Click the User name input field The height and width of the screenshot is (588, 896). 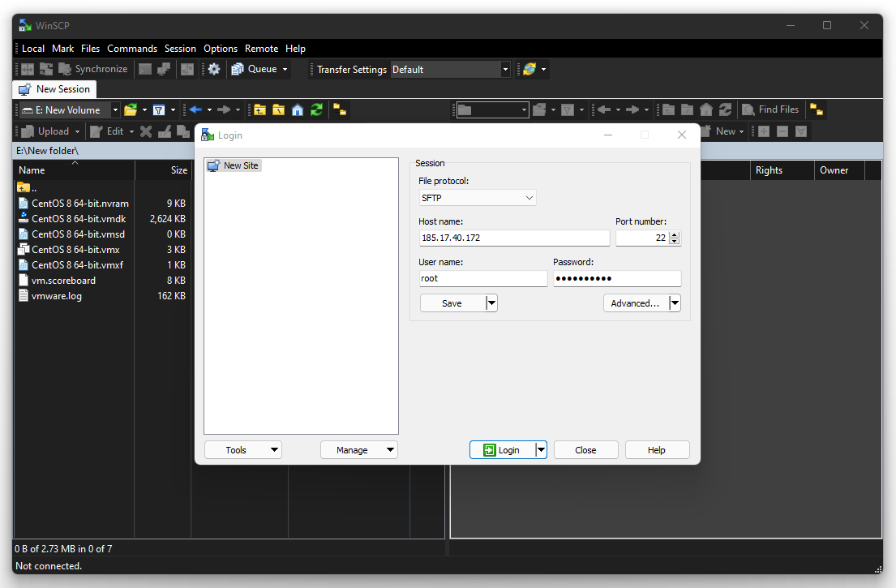[483, 278]
